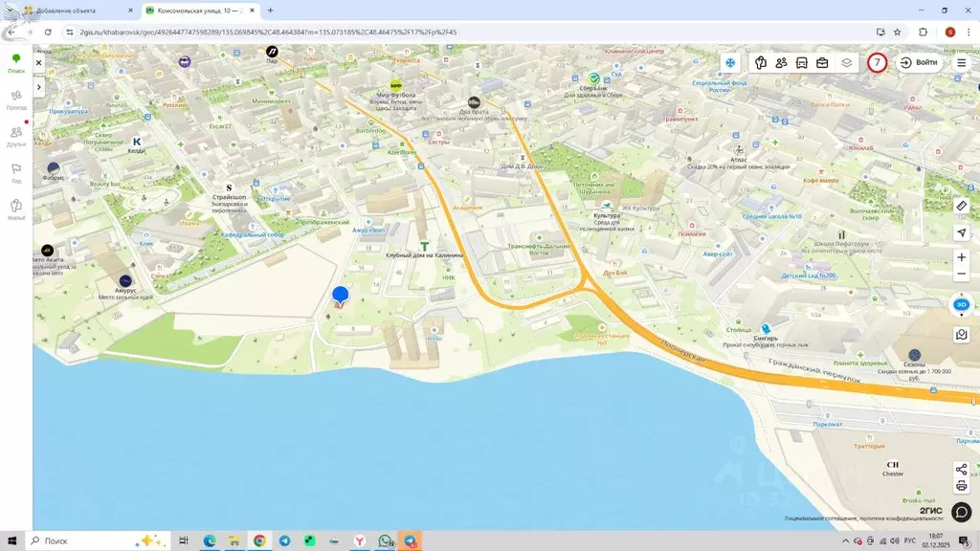Screen dimensions: 980x551
Task: Open the hamburger main menu
Action: tap(962, 63)
